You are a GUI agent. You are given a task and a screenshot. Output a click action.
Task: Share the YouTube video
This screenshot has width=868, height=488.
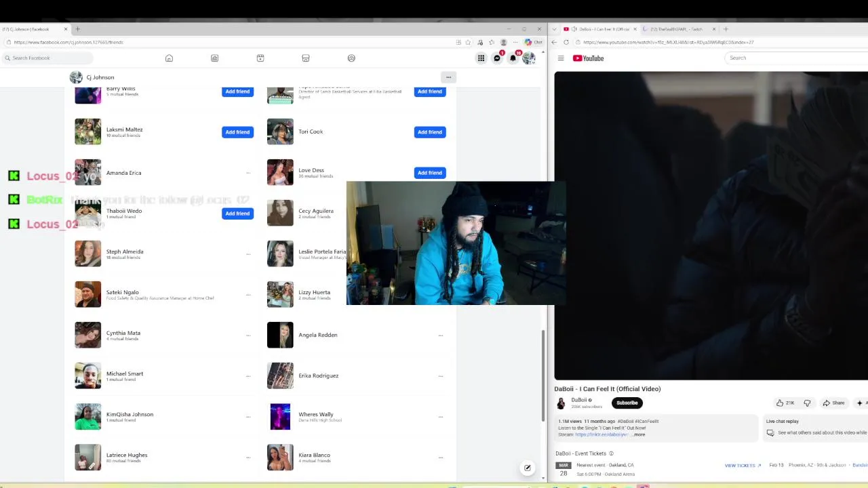(833, 403)
